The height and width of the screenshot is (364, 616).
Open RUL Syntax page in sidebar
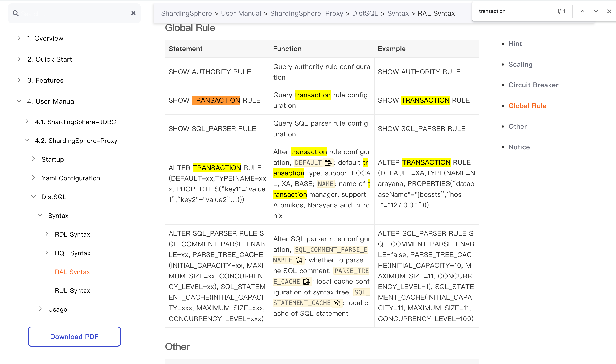tap(72, 291)
